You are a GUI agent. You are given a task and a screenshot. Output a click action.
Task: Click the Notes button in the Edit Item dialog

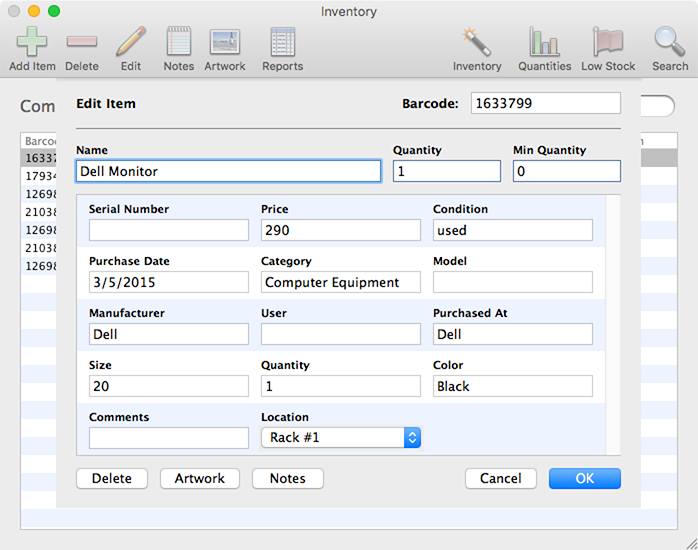pyautogui.click(x=288, y=478)
